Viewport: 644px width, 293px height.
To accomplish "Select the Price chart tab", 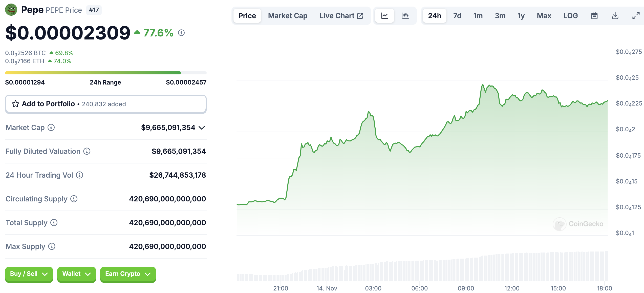I will tap(247, 16).
